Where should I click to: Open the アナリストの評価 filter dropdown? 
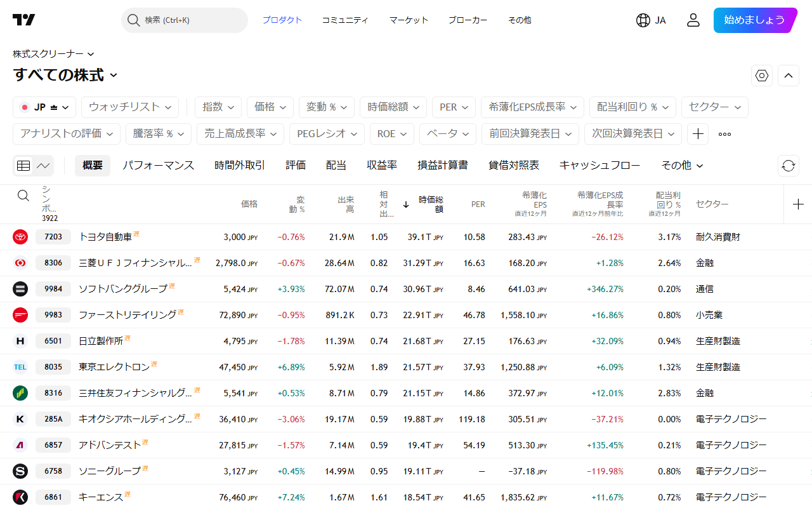67,134
